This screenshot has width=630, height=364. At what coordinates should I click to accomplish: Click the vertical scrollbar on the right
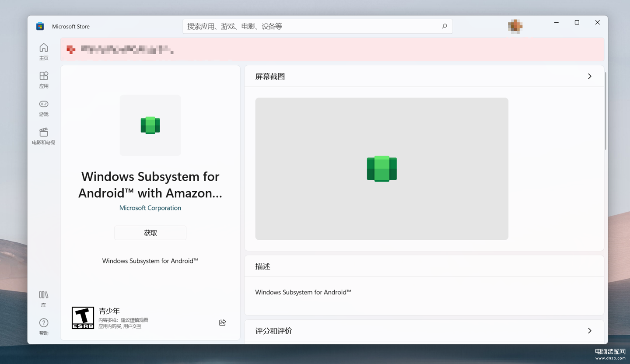(605, 111)
